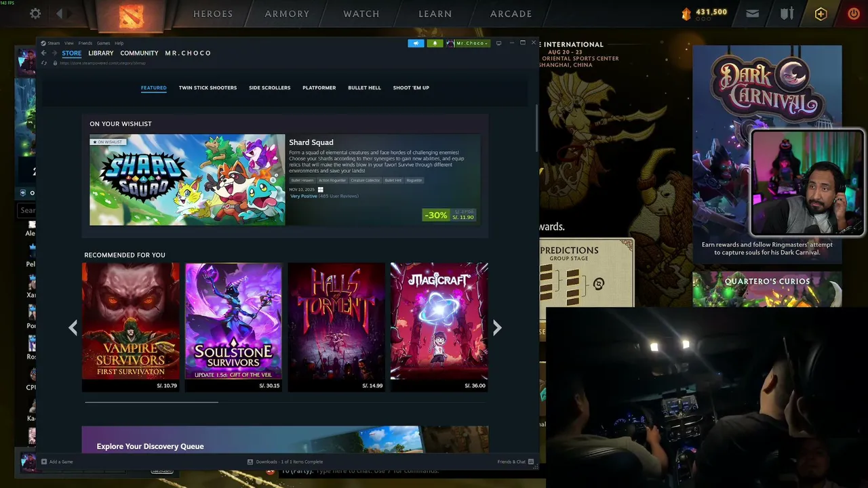This screenshot has width=868, height=488.
Task: Open HEROES in Dota 2 menu
Action: pos(213,14)
